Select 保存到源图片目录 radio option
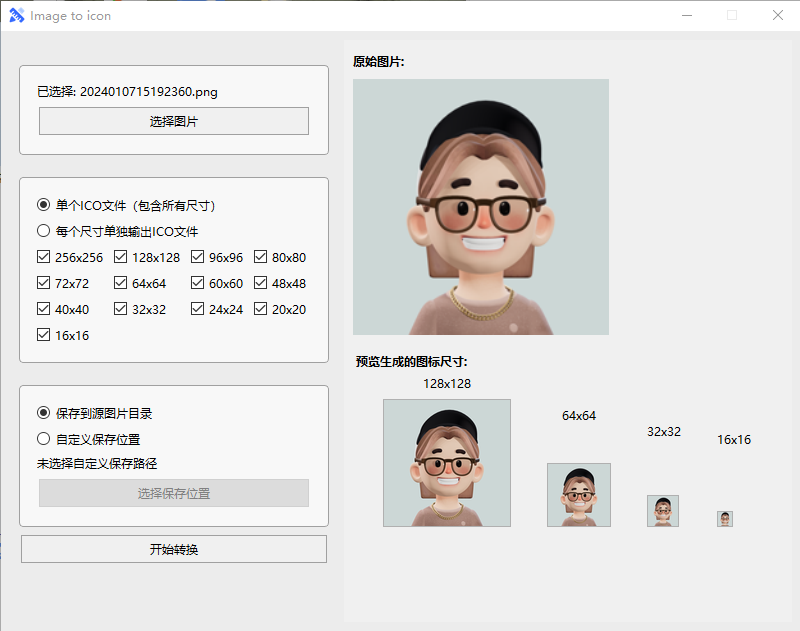The width and height of the screenshot is (800, 631). 44,413
